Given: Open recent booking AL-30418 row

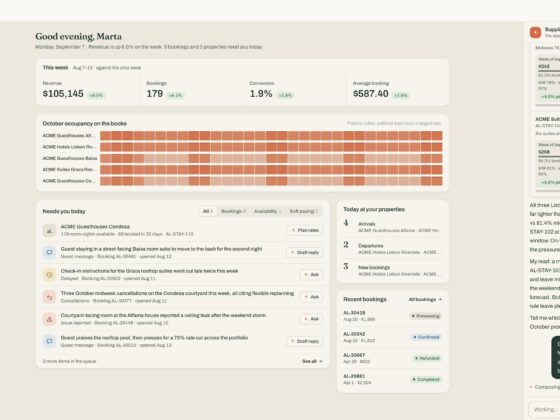Looking at the screenshot, I should (392, 316).
